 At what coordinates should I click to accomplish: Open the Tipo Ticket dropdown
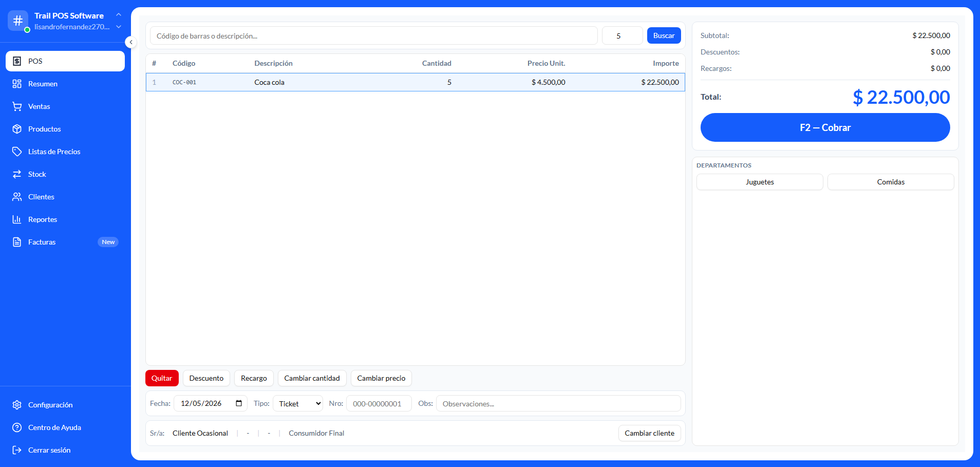[298, 403]
